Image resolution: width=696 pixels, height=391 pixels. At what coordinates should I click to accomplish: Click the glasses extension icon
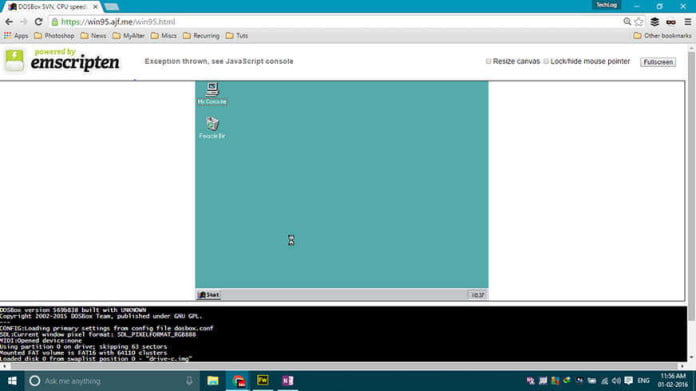[671, 22]
